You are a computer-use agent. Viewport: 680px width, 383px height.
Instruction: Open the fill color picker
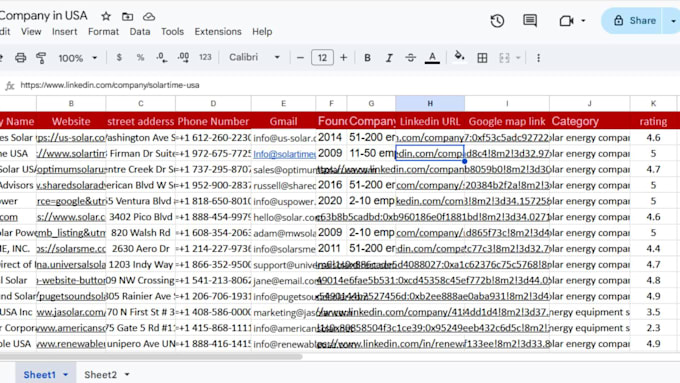click(459, 57)
